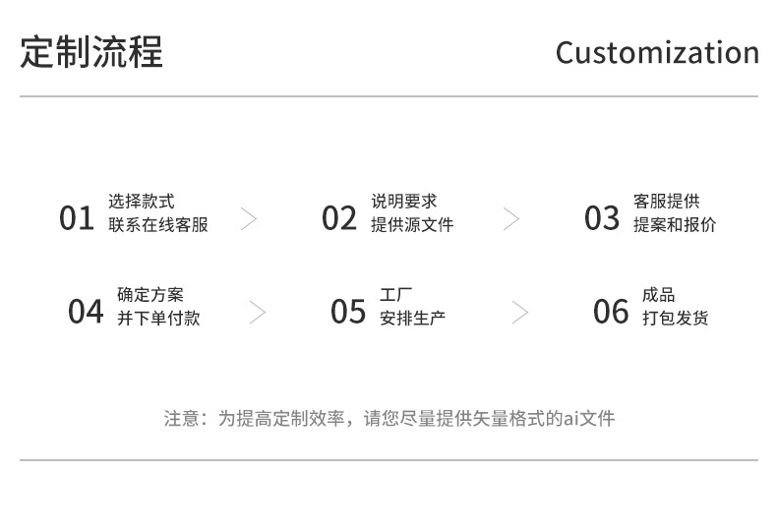This screenshot has height=532, width=777.
Task: Click the step number 03
Action: [x=602, y=218]
